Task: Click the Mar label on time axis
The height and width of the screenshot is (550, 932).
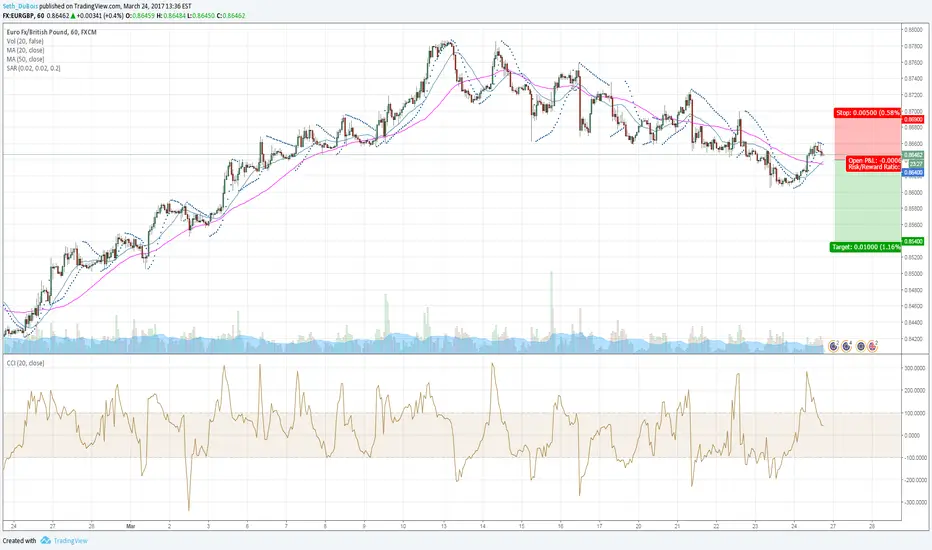Action: coord(131,526)
